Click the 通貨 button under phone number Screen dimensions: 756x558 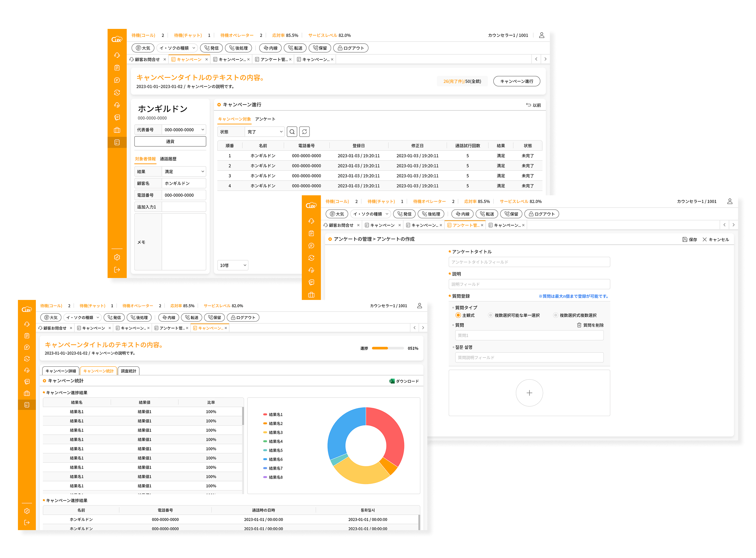coord(170,141)
